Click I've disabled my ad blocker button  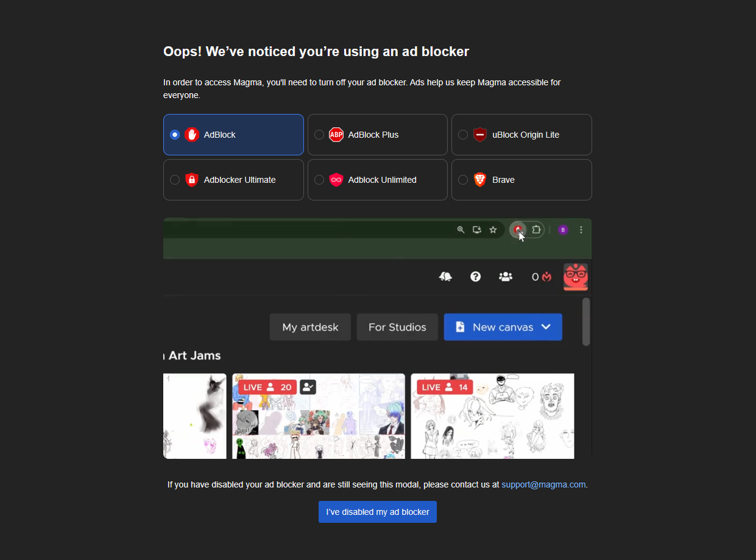pyautogui.click(x=378, y=512)
